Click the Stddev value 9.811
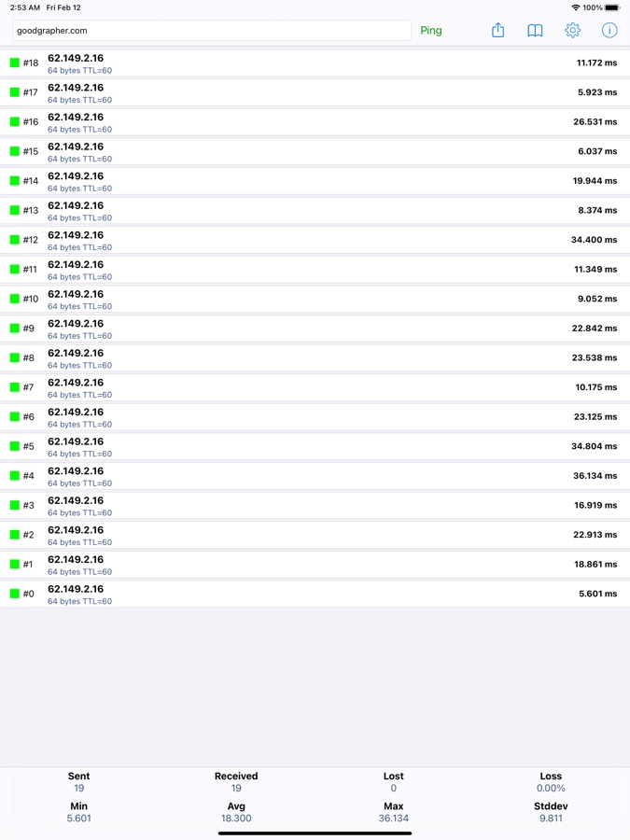 click(551, 819)
